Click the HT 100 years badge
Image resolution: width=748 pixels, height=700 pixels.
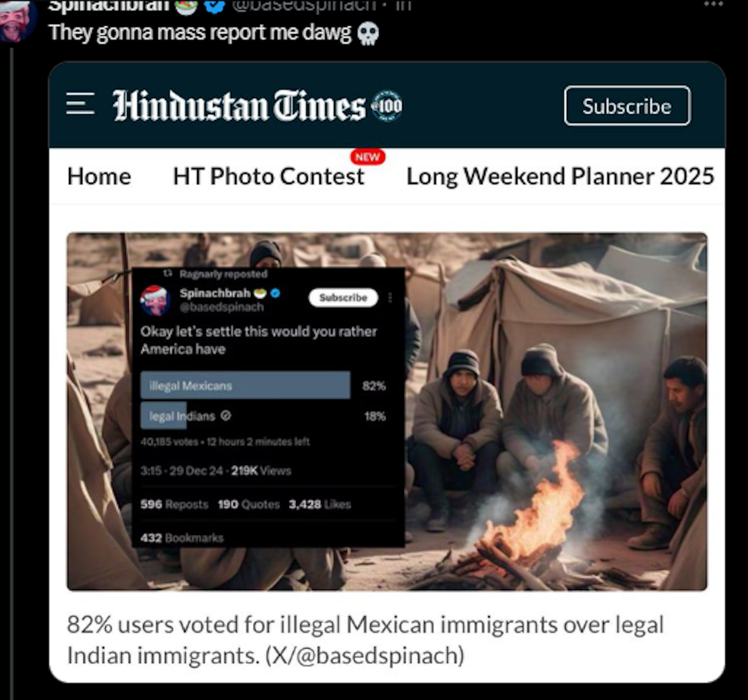(x=387, y=106)
